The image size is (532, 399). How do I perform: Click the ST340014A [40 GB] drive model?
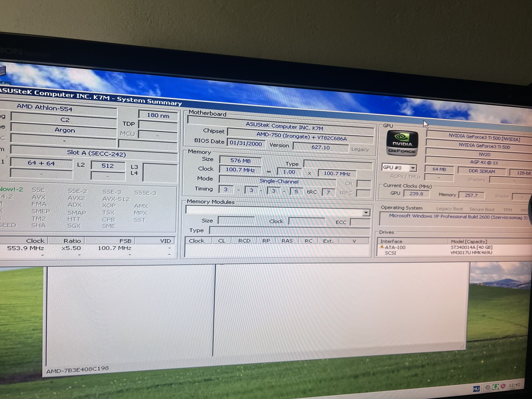(x=471, y=247)
